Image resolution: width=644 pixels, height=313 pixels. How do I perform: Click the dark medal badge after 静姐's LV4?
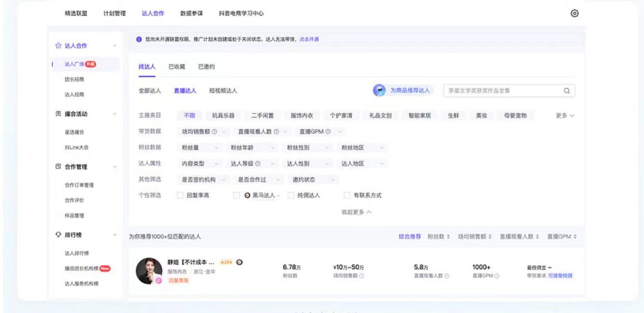(x=239, y=262)
